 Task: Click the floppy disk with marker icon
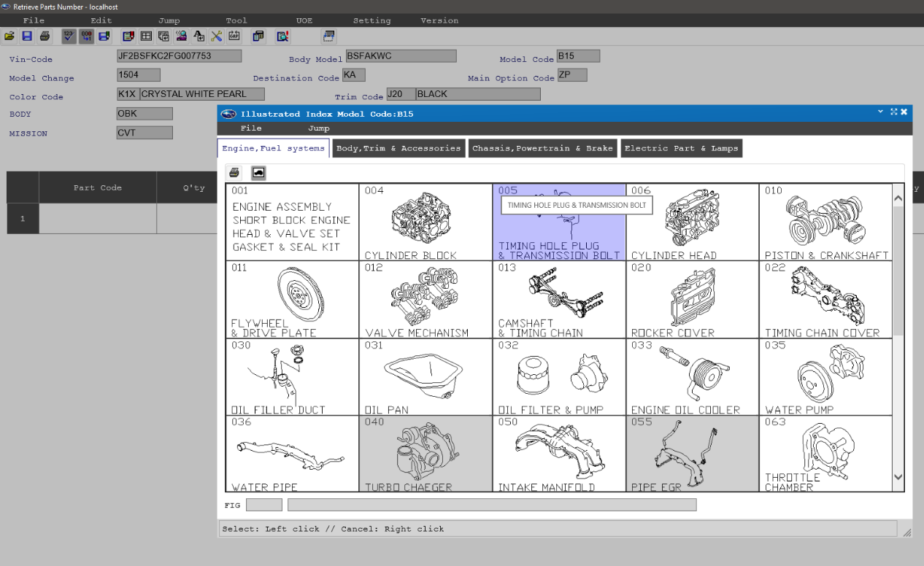pyautogui.click(x=104, y=36)
